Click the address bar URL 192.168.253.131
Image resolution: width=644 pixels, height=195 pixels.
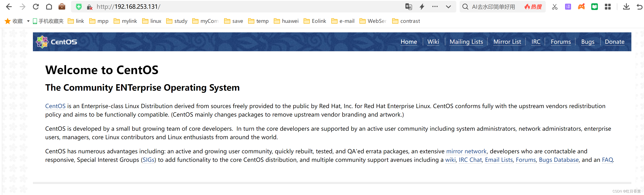click(129, 7)
